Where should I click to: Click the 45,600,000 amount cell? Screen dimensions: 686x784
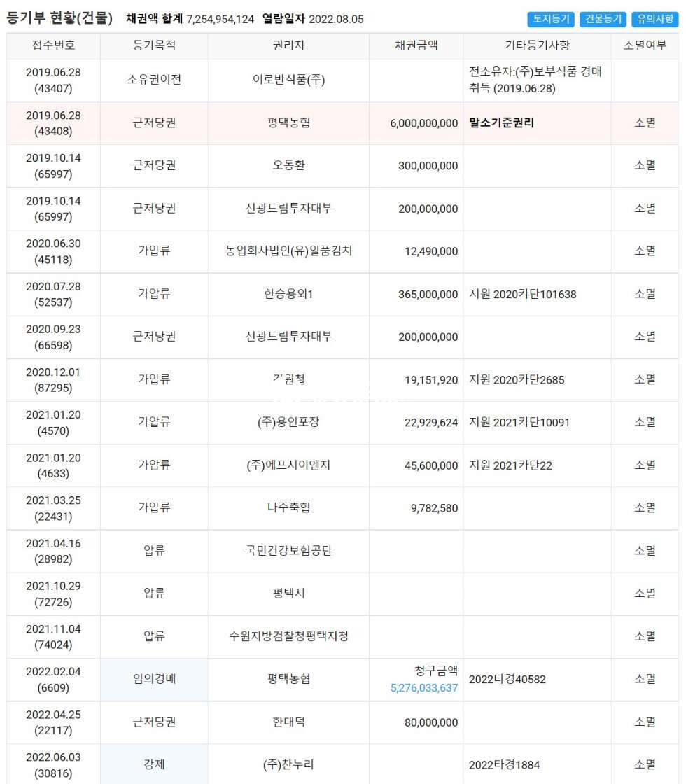pos(416,465)
